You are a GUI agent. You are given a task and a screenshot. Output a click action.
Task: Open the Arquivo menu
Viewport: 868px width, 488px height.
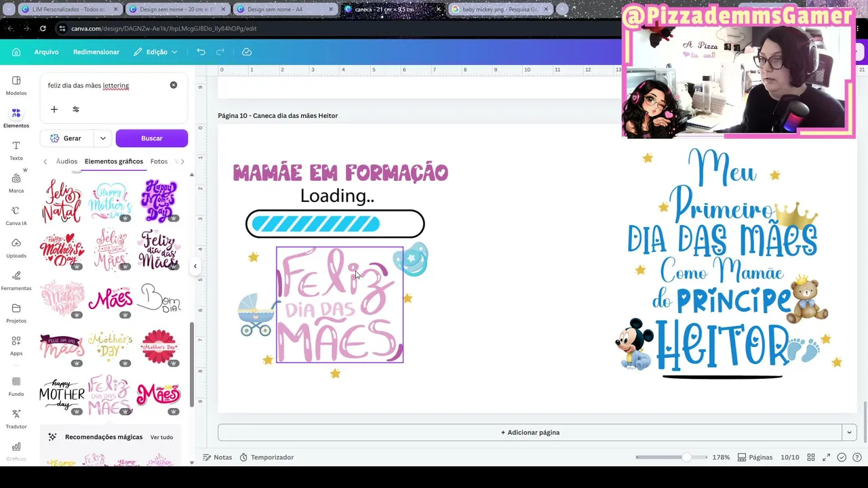(47, 52)
